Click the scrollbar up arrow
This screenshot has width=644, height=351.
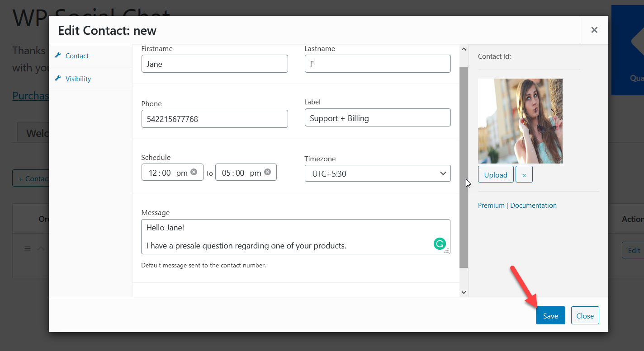[x=464, y=49]
